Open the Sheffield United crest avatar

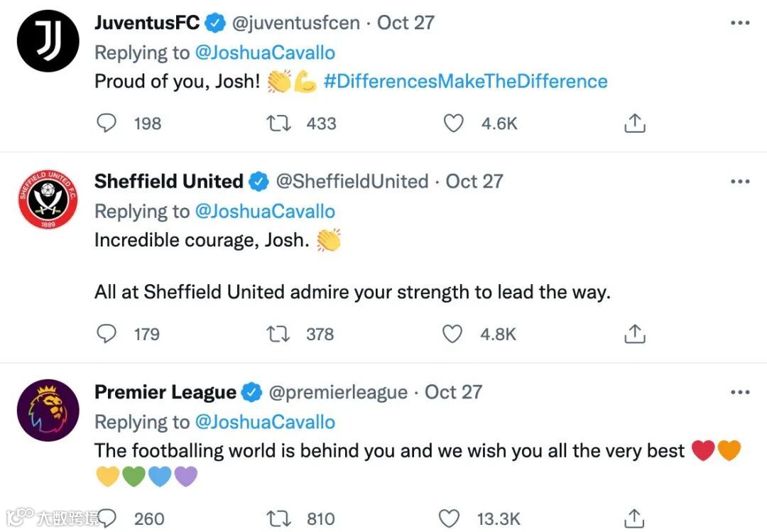tap(48, 199)
